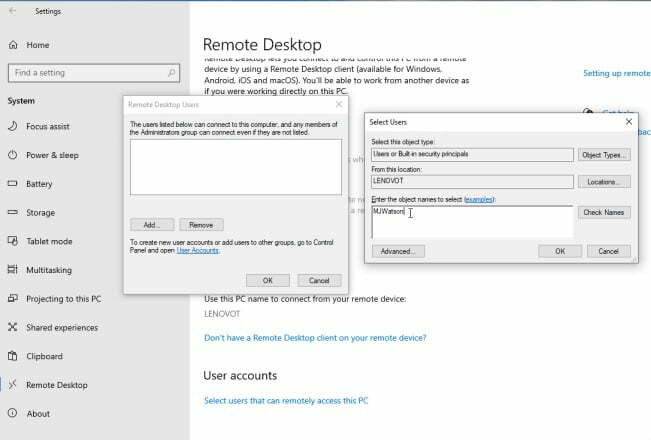Open the Remote Desktop client download link

[x=315, y=338]
